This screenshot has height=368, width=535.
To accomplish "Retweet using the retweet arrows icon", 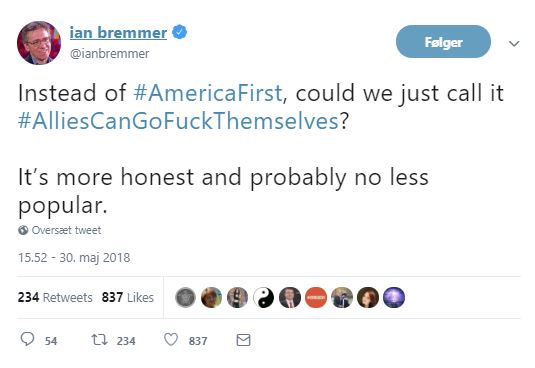I will tap(99, 340).
